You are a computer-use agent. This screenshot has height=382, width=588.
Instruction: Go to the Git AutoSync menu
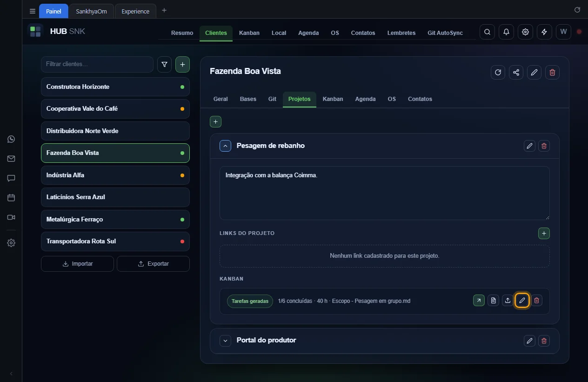click(x=445, y=33)
